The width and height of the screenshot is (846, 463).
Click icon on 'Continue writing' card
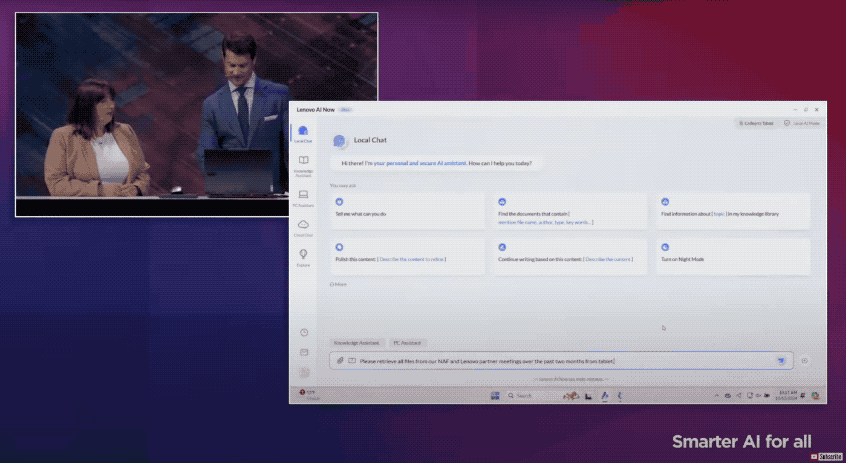pos(502,247)
